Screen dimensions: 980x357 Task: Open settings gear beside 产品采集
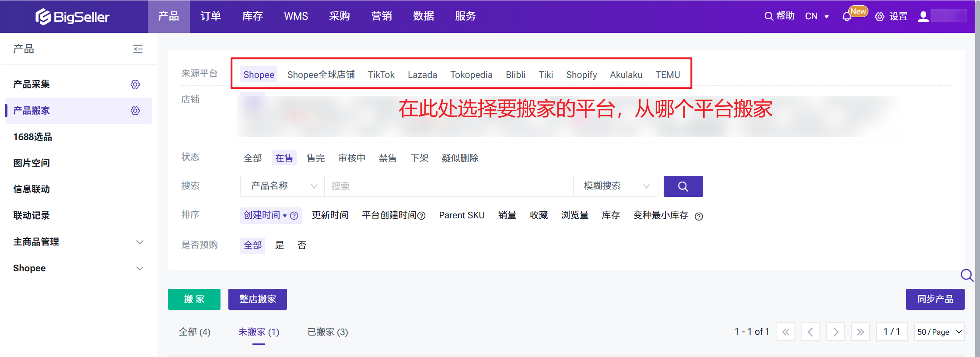(x=135, y=84)
